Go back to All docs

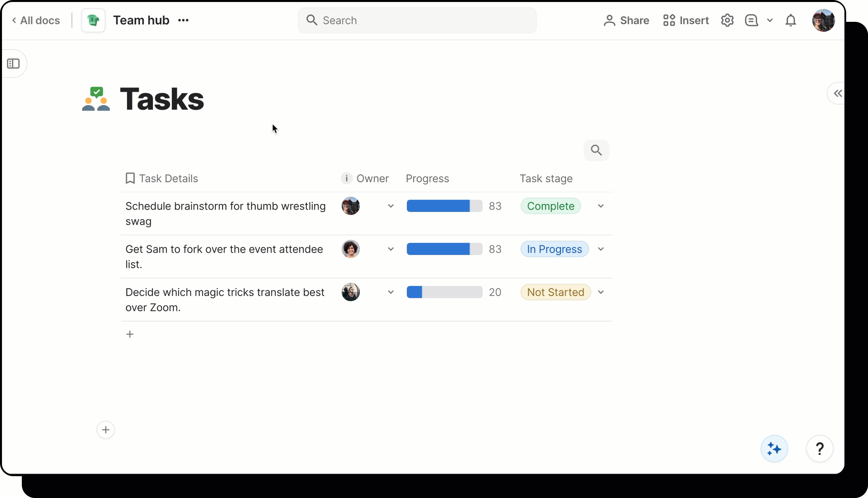point(36,21)
